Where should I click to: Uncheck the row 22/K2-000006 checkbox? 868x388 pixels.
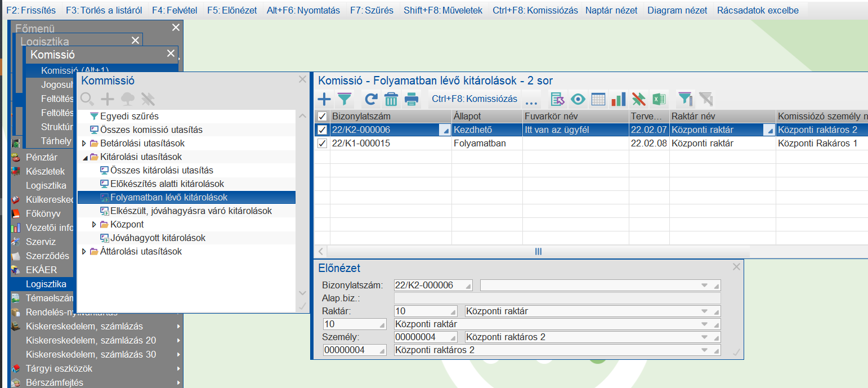coord(322,130)
